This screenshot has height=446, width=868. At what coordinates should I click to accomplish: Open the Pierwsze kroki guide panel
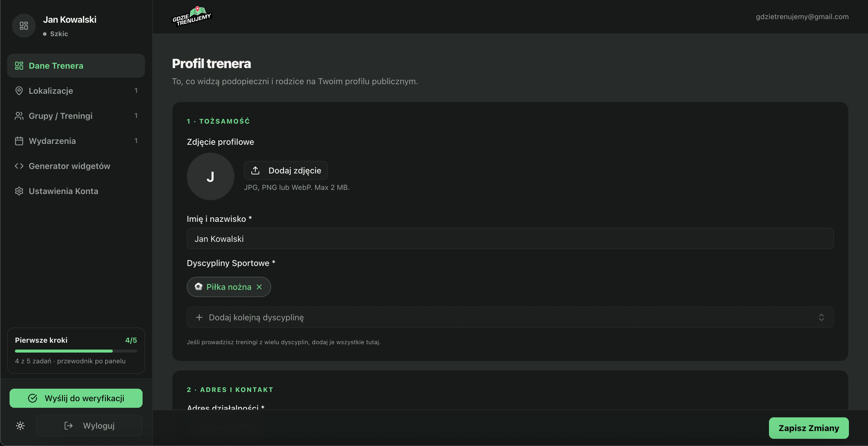click(76, 350)
